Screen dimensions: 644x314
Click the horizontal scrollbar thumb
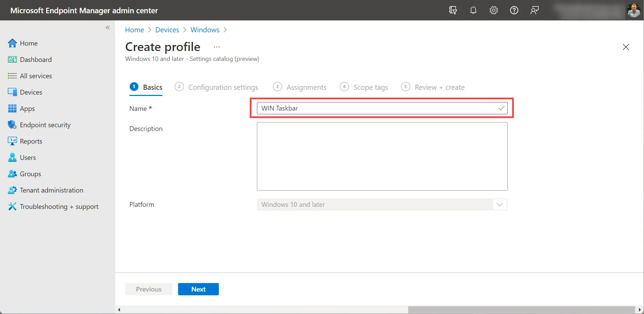pyautogui.click(x=521, y=310)
